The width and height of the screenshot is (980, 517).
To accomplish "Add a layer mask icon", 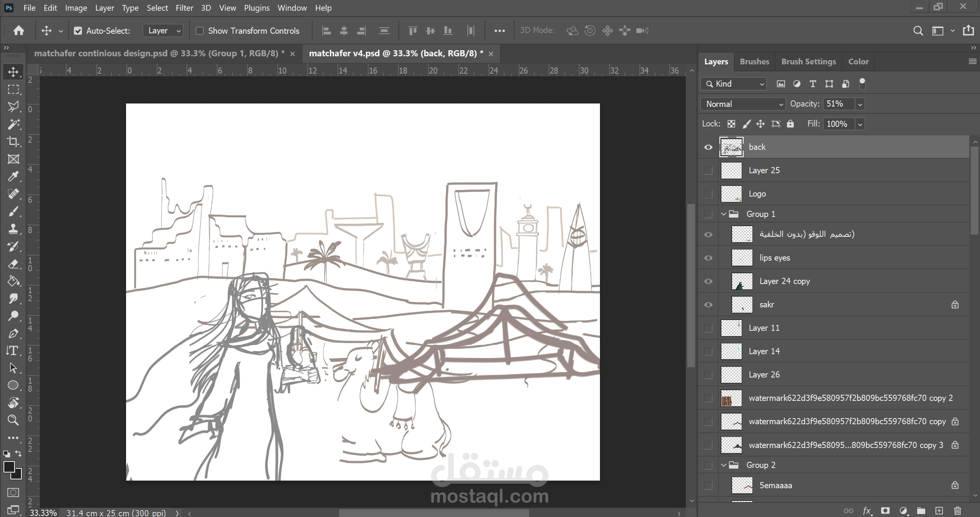I will coord(885,510).
